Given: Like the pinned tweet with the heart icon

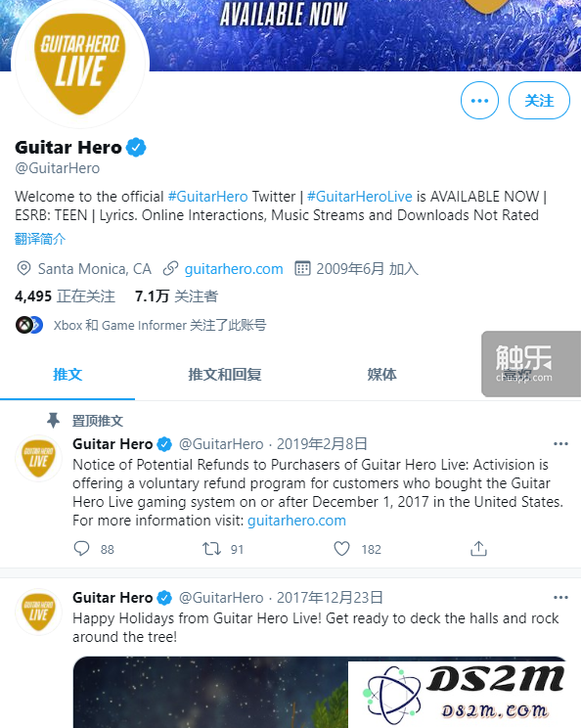Looking at the screenshot, I should point(342,549).
